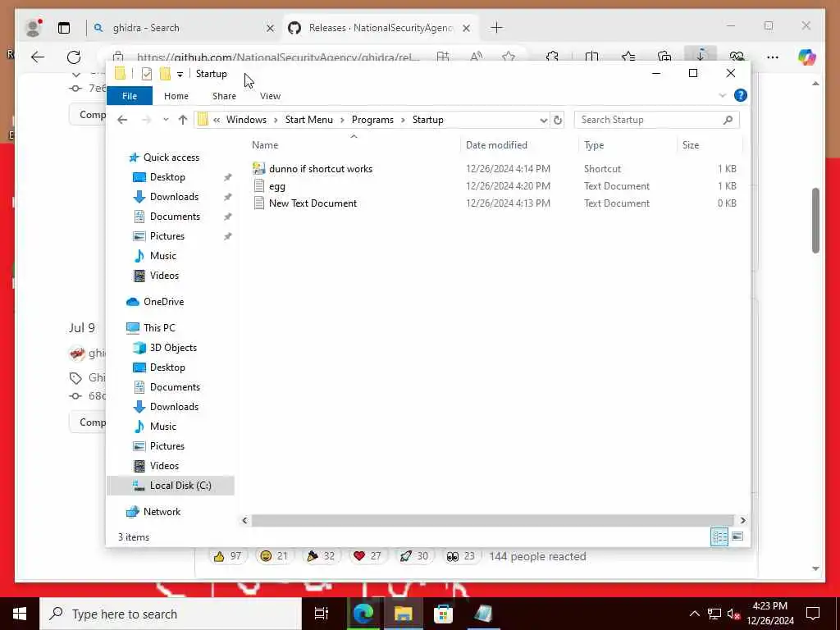Go up one folder level in Explorer
This screenshot has height=630, width=840.
pos(183,120)
